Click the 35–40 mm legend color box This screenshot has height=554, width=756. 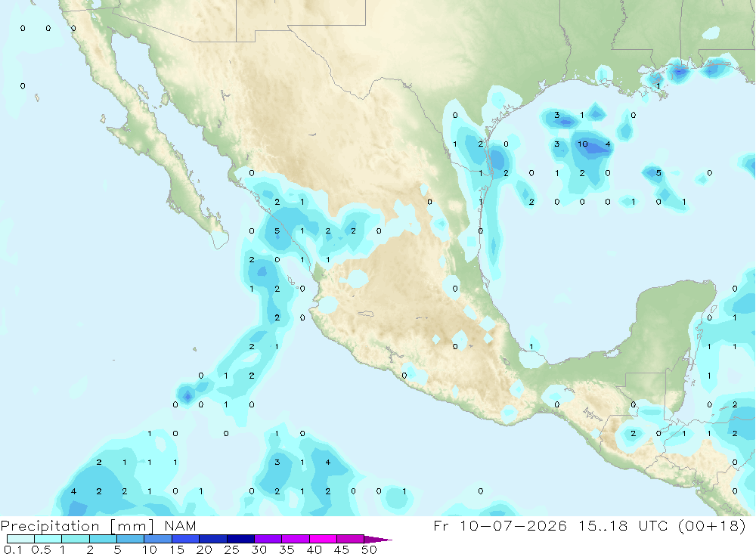pyautogui.click(x=296, y=539)
